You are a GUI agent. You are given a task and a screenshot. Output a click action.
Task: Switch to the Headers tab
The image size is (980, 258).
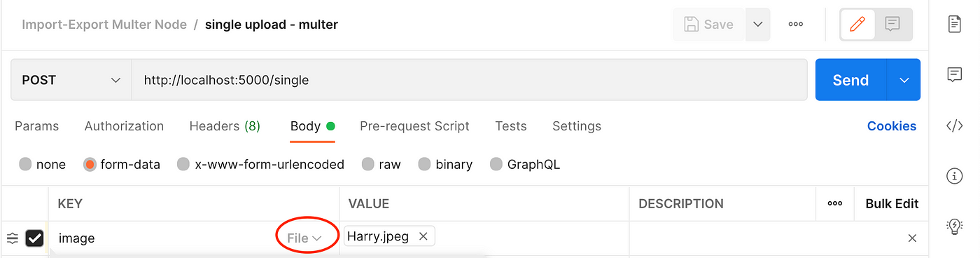(x=225, y=126)
